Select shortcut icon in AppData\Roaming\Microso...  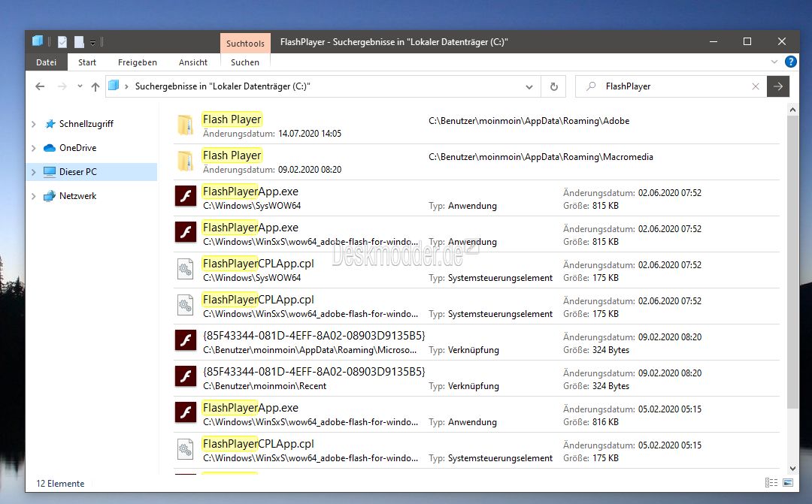[186, 340]
